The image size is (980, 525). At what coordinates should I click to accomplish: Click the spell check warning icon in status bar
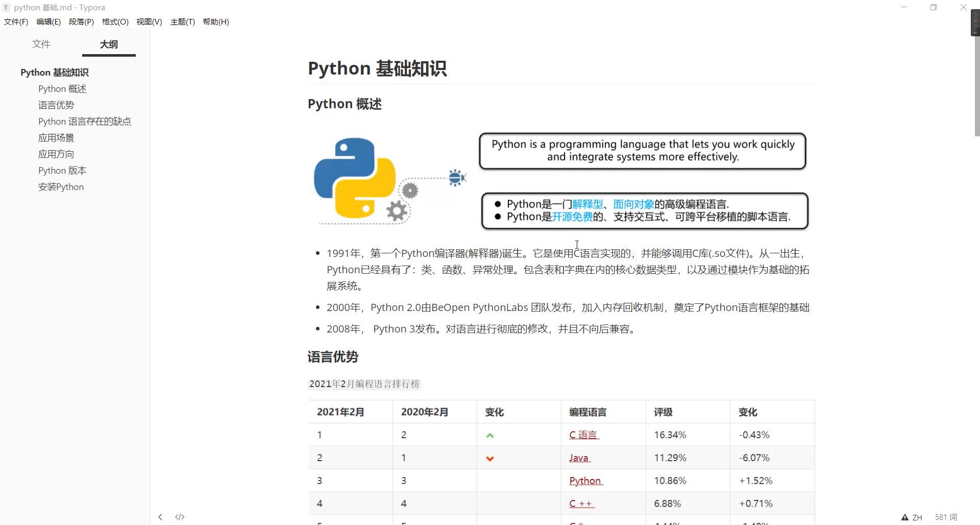coord(905,517)
